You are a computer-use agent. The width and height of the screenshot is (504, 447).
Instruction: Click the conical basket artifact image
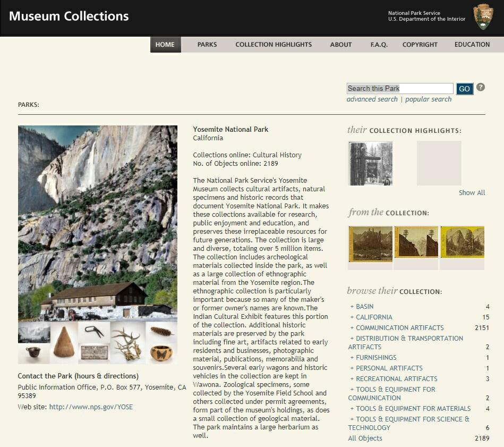pos(64,343)
